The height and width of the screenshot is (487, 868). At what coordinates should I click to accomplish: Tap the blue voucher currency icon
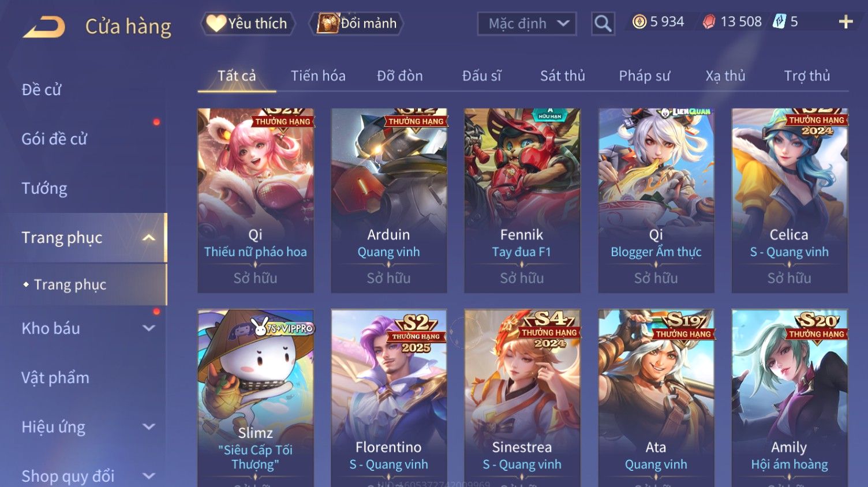[779, 22]
